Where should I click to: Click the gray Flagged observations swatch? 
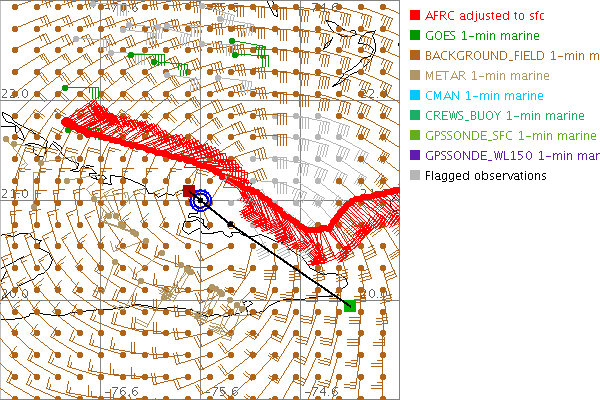[415, 176]
